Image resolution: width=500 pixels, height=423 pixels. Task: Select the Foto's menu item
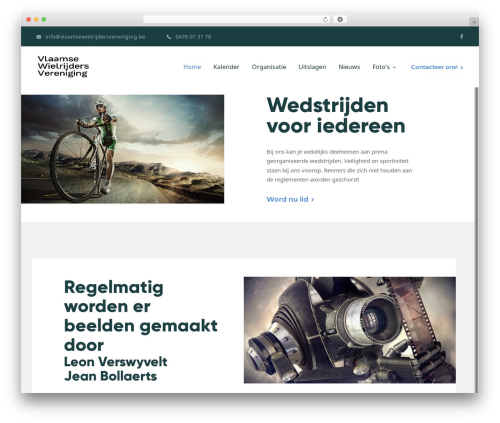381,67
